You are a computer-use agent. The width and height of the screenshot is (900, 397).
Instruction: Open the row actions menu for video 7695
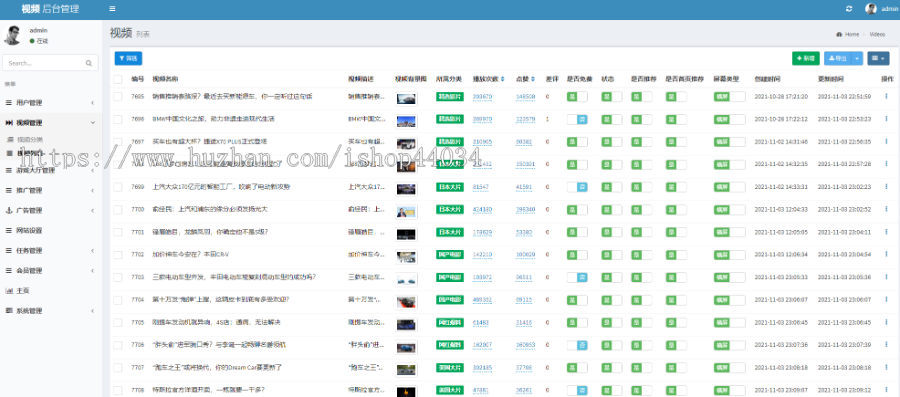tap(887, 97)
